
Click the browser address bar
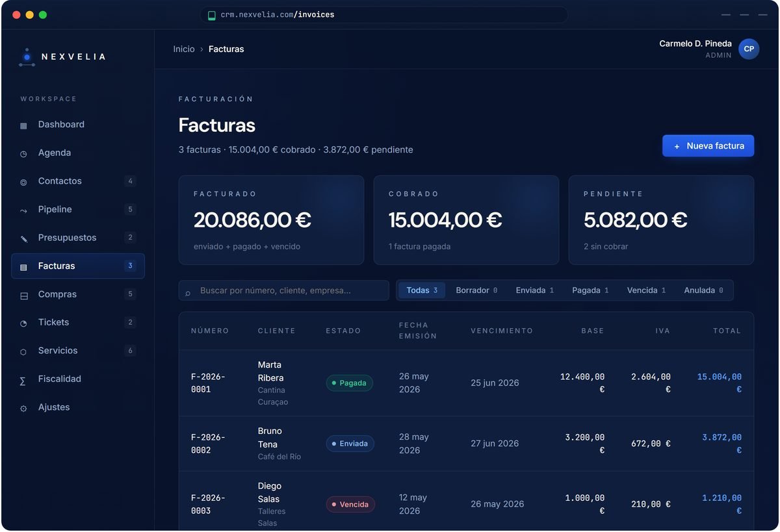[384, 15]
